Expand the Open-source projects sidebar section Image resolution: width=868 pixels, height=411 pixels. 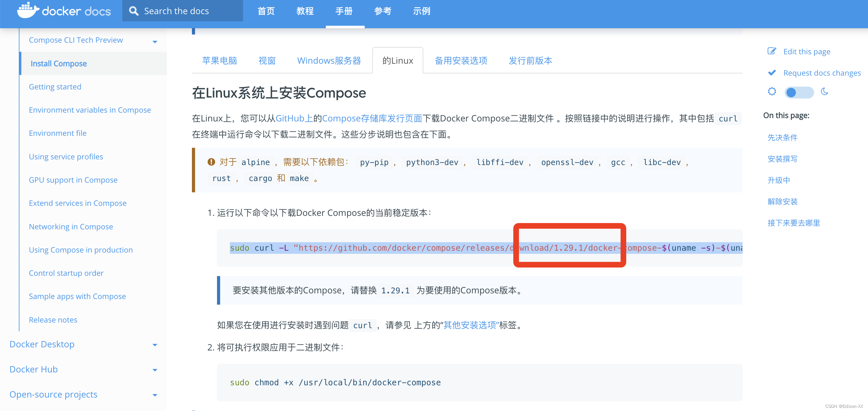[x=155, y=395]
